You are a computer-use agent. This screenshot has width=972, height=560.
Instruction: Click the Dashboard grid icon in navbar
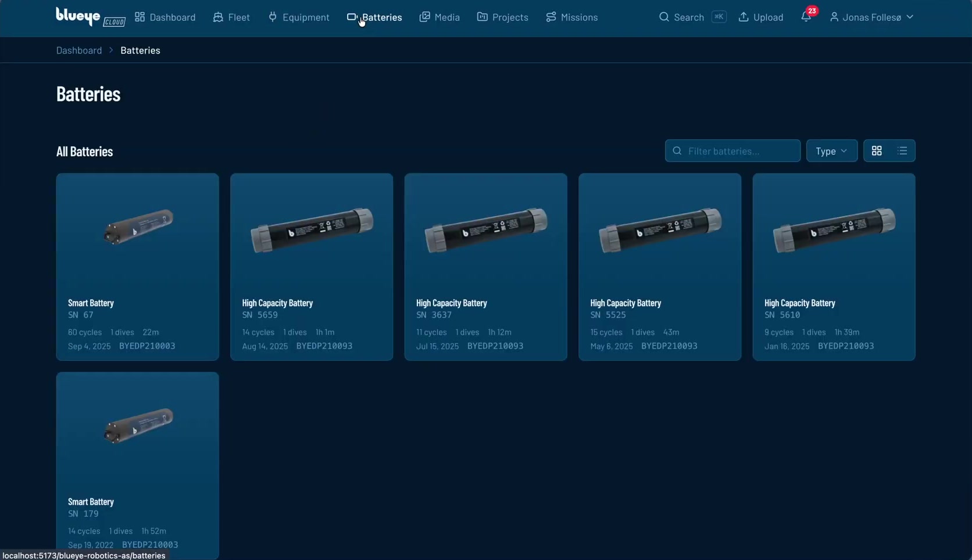pos(140,17)
